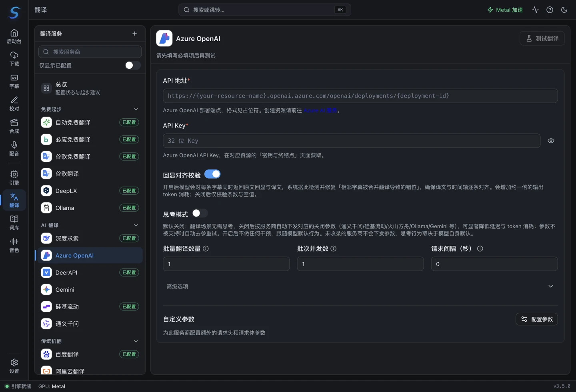Show info for 请求间隔（秒）
This screenshot has width=576, height=392.
click(x=480, y=249)
